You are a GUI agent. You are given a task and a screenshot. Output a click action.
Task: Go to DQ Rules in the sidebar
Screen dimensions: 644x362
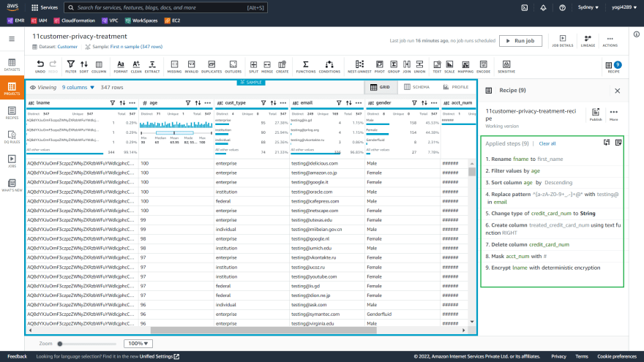coord(12,137)
